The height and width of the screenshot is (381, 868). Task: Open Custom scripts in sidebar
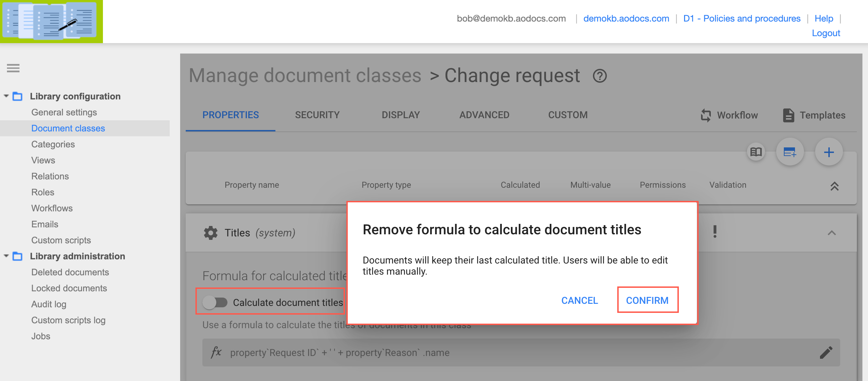click(x=61, y=240)
